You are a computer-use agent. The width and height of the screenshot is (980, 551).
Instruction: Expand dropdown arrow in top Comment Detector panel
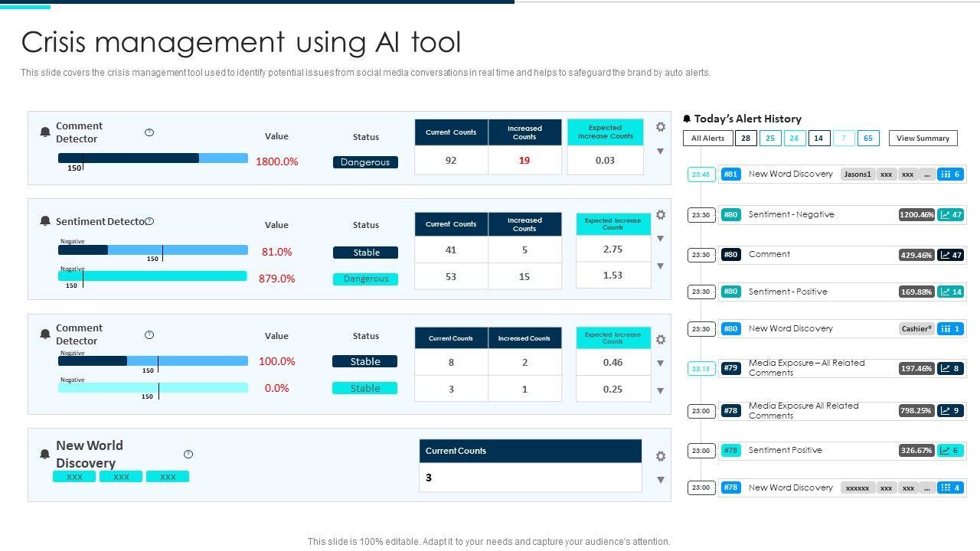pyautogui.click(x=660, y=152)
